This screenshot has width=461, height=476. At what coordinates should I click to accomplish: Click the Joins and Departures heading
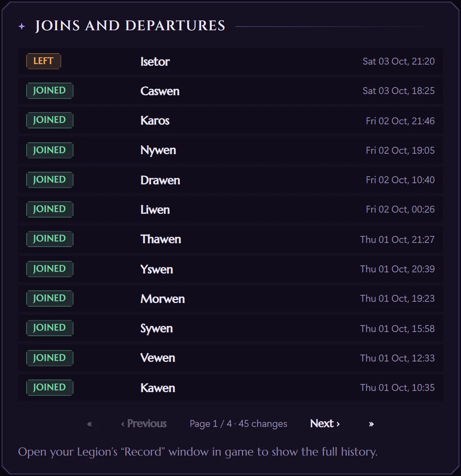130,26
